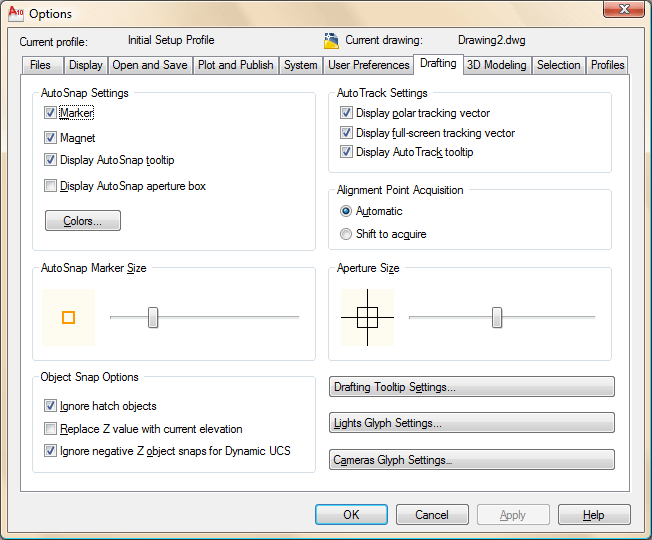The height and width of the screenshot is (540, 652).
Task: Enable Replace Z value with current elevation
Action: pos(50,429)
